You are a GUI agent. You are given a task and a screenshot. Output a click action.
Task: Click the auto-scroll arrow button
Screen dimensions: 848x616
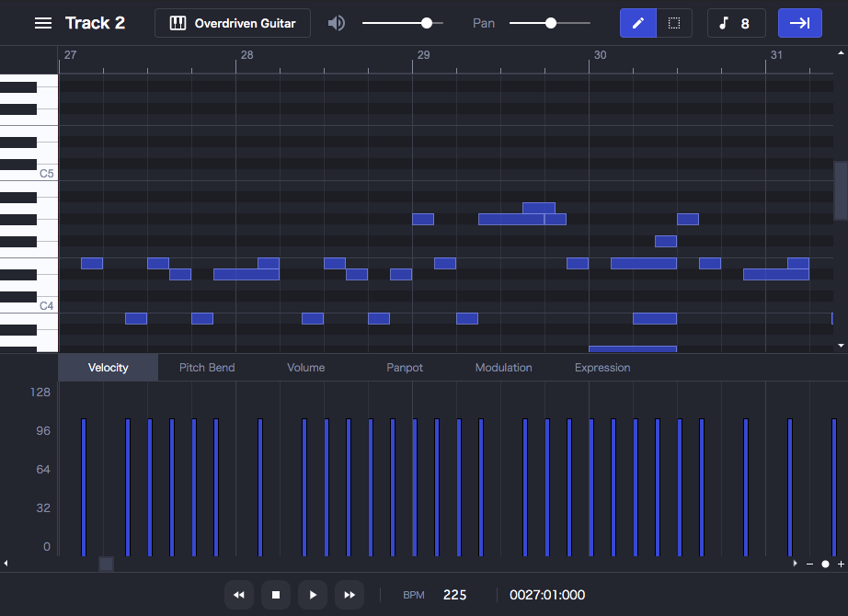799,23
